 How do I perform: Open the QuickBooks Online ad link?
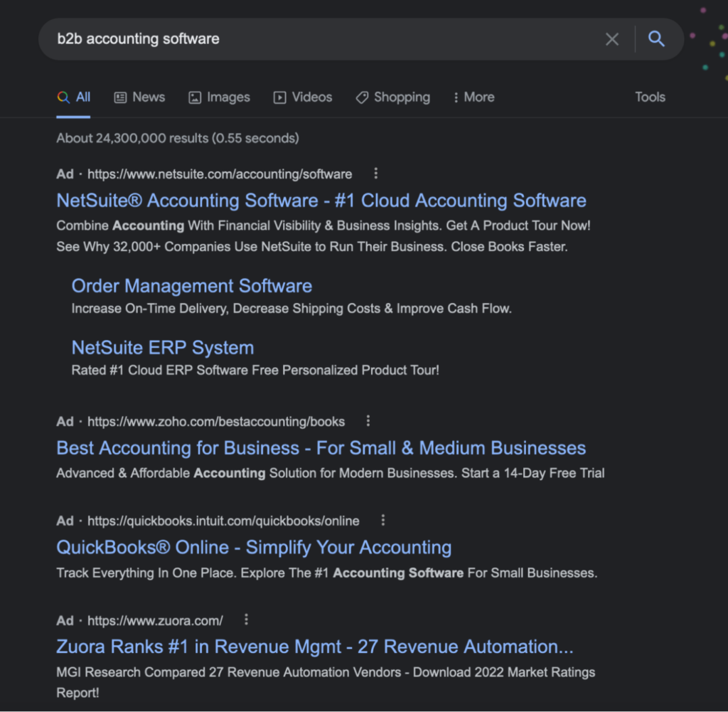254,548
